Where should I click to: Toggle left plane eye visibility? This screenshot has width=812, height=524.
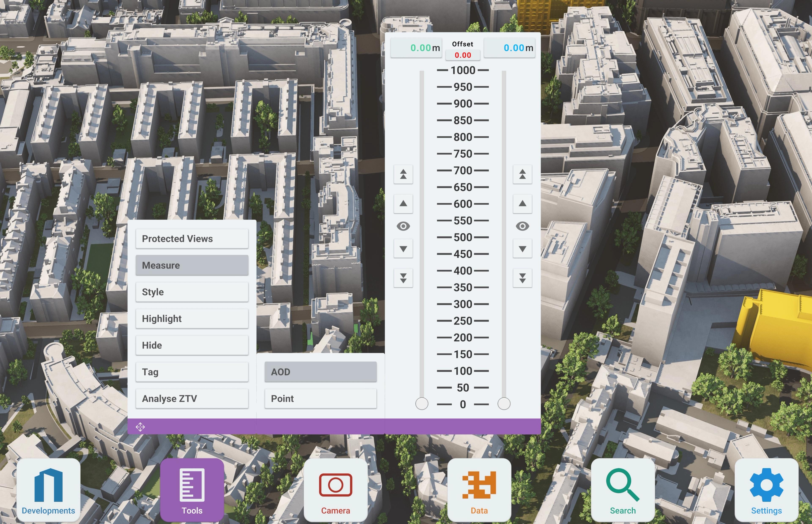(x=403, y=226)
